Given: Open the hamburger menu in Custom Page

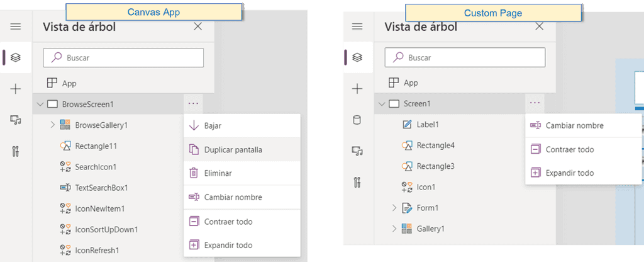Looking at the screenshot, I should click(357, 26).
